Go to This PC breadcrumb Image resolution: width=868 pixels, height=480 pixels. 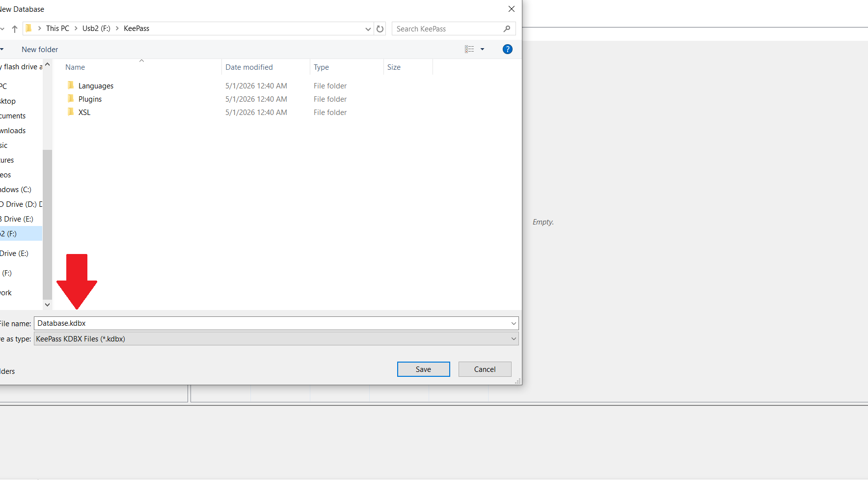tap(57, 28)
